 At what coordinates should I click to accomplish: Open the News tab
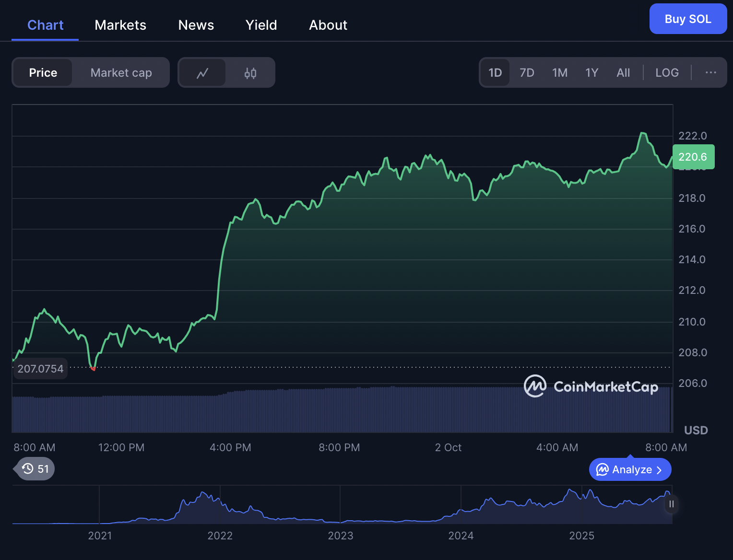click(x=196, y=25)
